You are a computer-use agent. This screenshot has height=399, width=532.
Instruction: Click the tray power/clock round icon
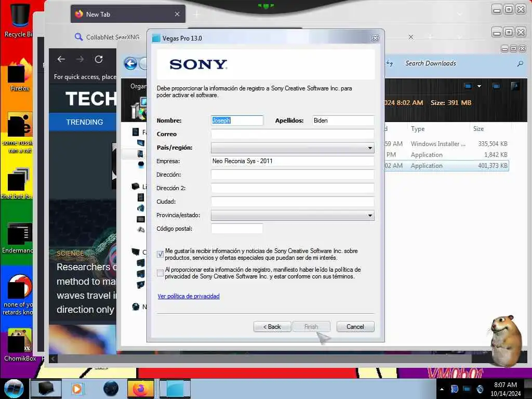pyautogui.click(x=480, y=390)
